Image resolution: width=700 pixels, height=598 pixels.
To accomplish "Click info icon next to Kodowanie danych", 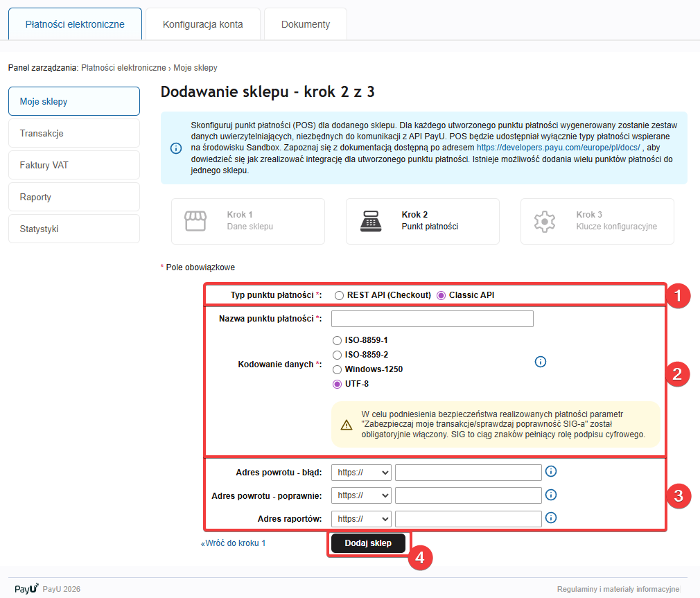I will [x=541, y=362].
